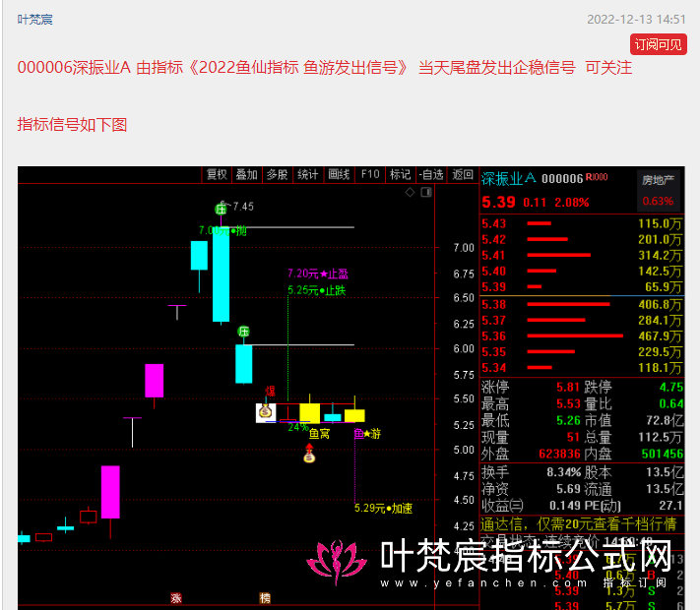Image resolution: width=700 pixels, height=610 pixels.
Task: Click the 7.00元●抛 label
Action: tap(223, 230)
